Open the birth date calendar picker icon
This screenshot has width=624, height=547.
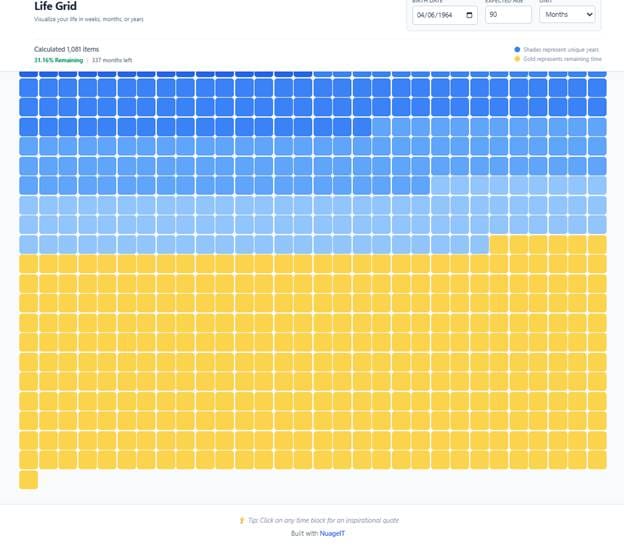point(469,16)
